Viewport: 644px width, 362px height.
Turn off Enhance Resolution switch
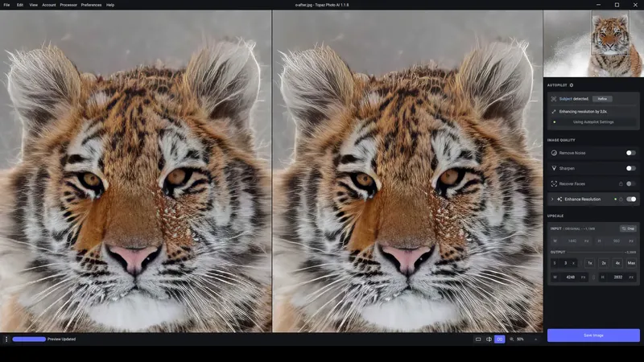[x=631, y=200]
